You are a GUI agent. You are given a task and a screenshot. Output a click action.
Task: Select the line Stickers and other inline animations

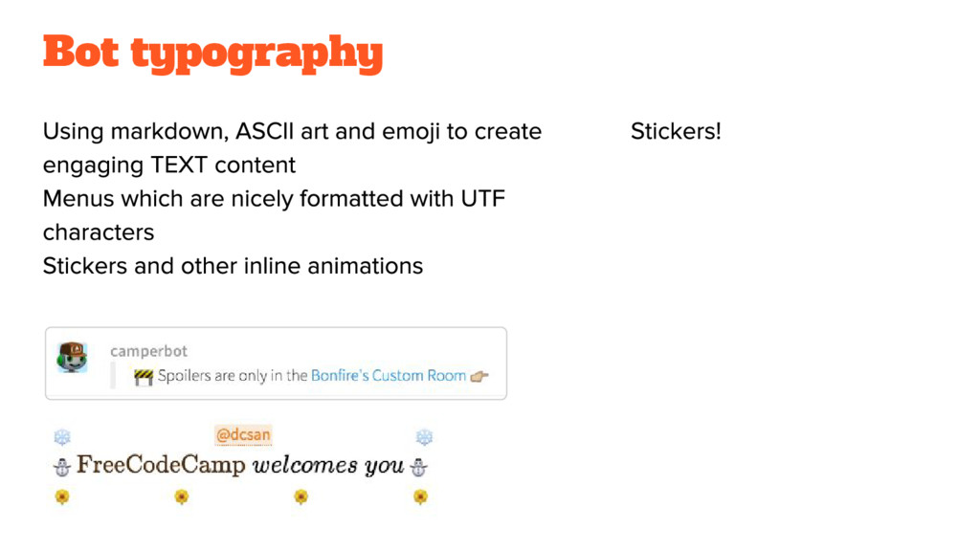234,266
